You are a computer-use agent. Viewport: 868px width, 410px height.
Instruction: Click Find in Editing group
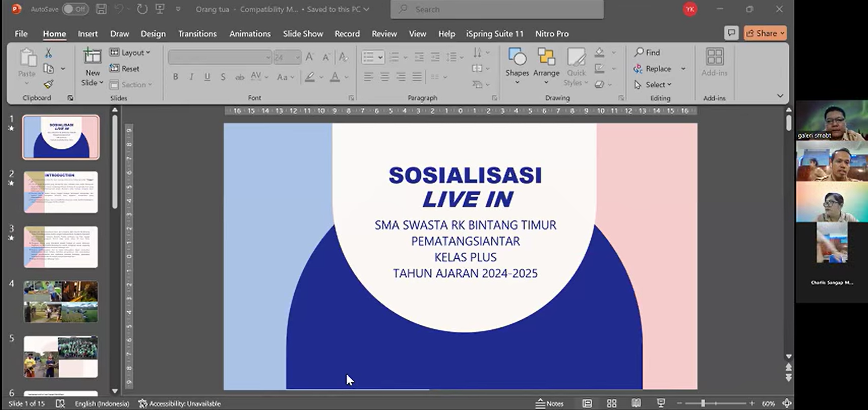647,52
